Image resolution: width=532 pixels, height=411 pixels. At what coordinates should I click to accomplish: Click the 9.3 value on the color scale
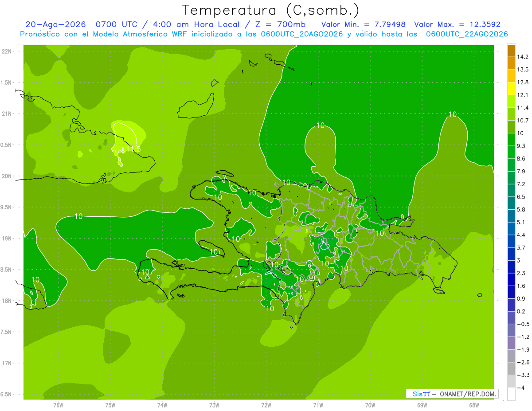click(x=521, y=146)
